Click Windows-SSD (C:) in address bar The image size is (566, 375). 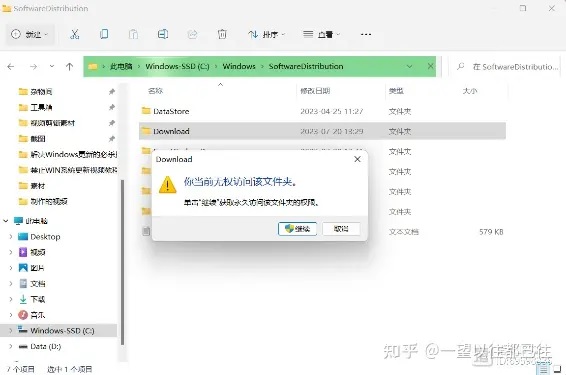pos(177,66)
